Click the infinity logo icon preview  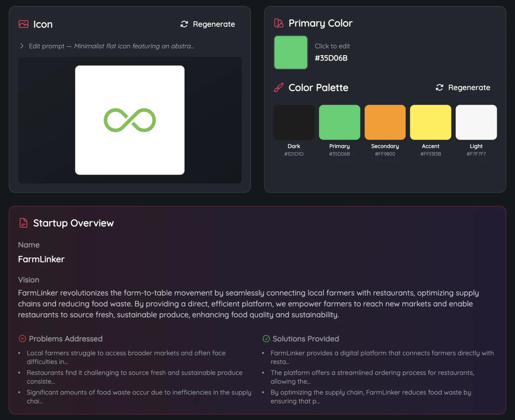click(x=130, y=120)
